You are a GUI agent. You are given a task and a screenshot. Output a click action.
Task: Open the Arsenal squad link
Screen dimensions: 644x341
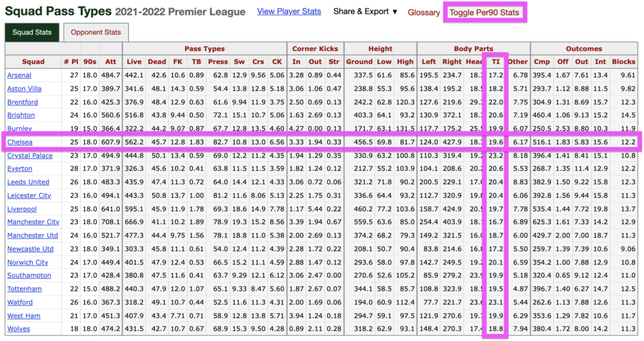tap(19, 75)
